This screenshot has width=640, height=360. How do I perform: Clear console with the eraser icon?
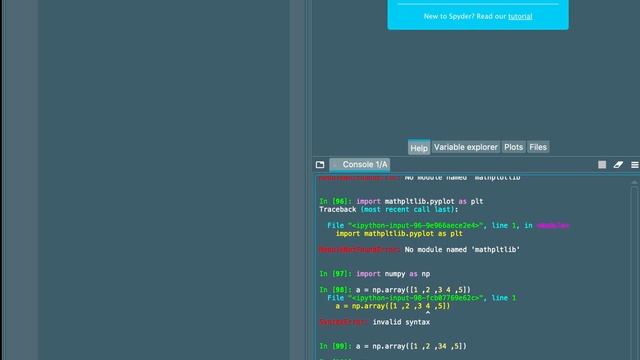coord(618,164)
